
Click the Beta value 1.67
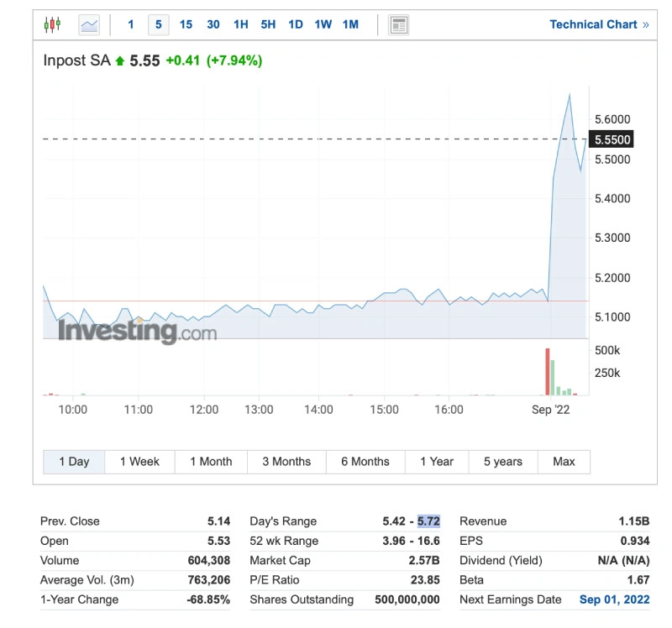pyautogui.click(x=638, y=580)
